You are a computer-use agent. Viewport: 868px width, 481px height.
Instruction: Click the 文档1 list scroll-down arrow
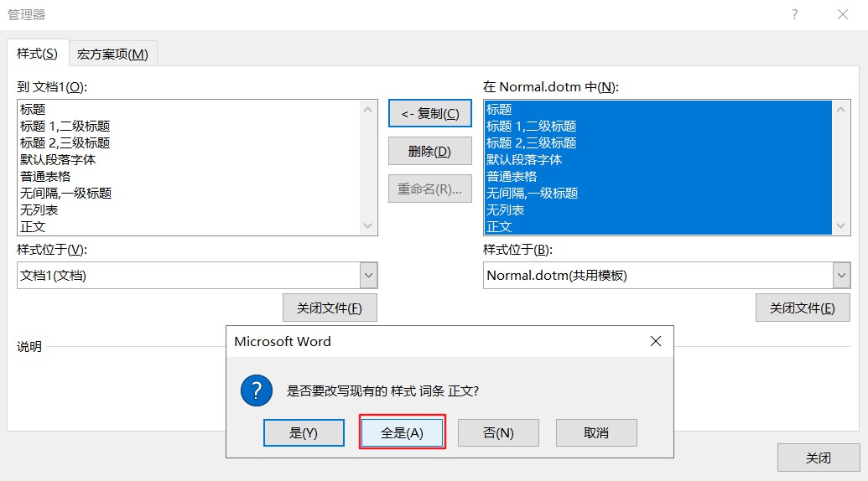368,225
